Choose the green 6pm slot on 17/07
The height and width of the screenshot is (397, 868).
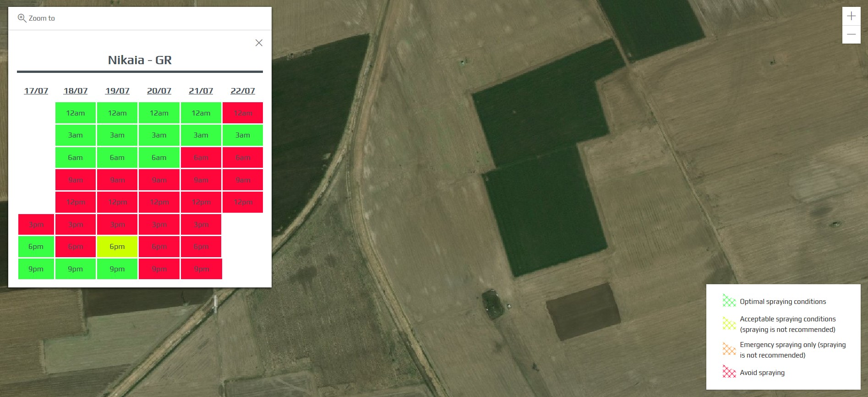(36, 247)
